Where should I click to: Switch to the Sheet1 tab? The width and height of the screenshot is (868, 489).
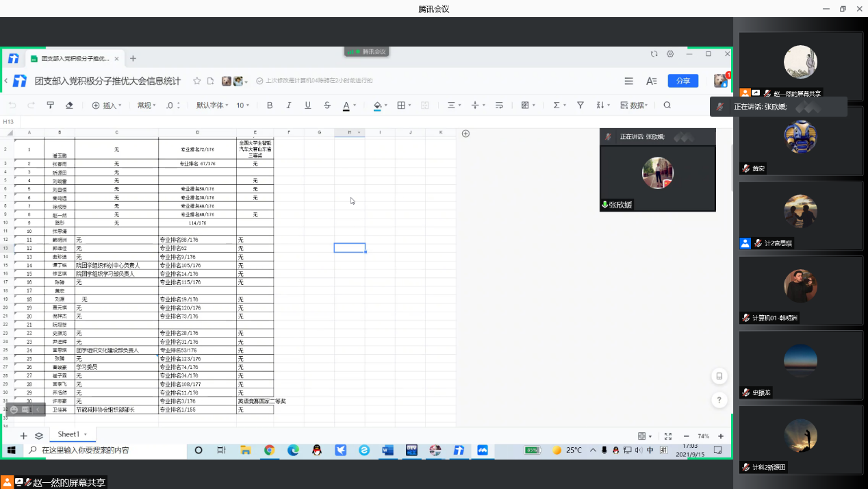tap(68, 434)
